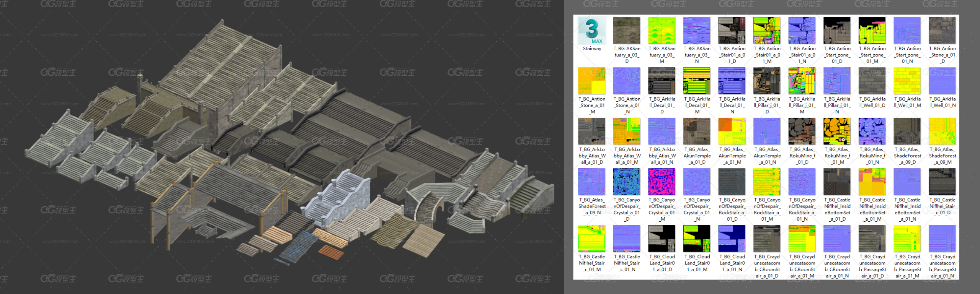This screenshot has width=980, height=294.
Task: Click the T_BG_CastleNiflhel_InsideBottomSet_a_01_M thumbnail
Action: point(872,182)
